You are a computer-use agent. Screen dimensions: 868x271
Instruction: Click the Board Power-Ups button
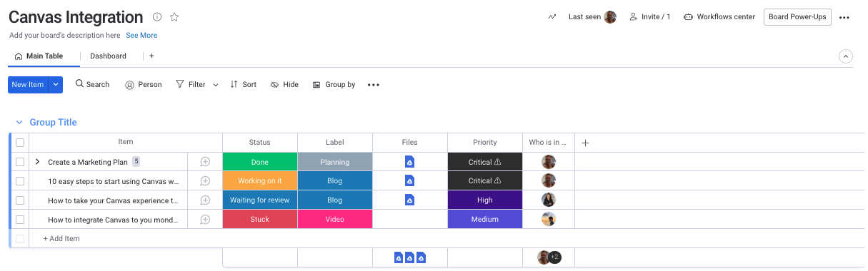[797, 17]
